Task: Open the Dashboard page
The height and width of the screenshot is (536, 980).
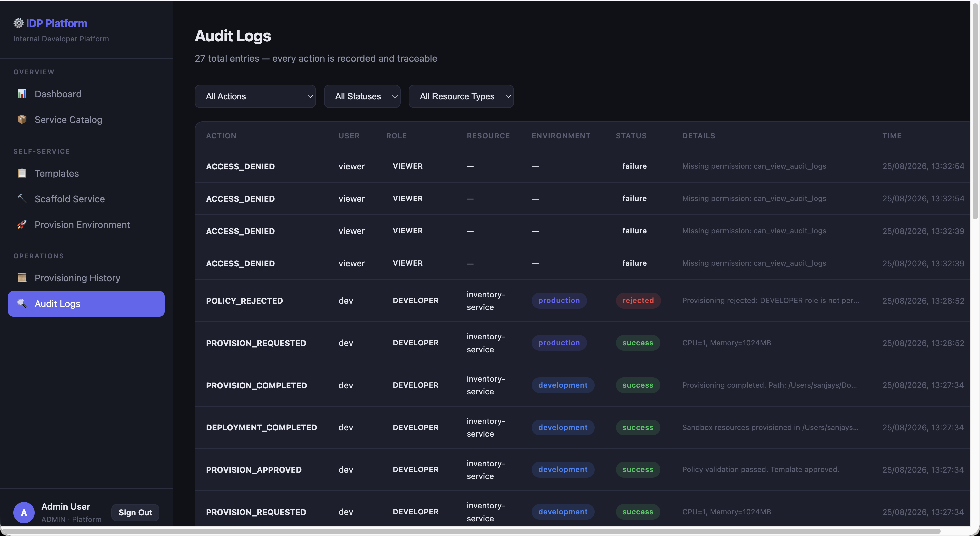Action: (86, 94)
